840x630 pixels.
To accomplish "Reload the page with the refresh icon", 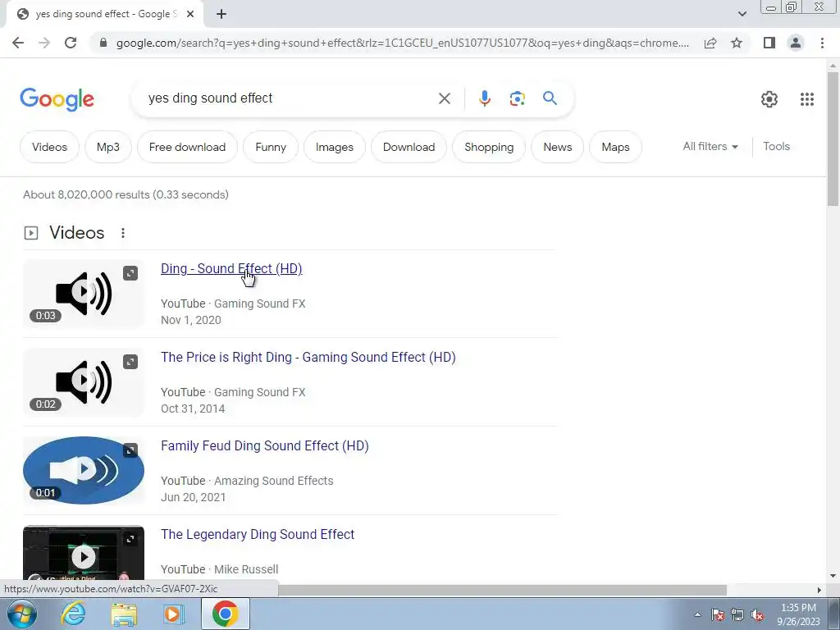I will click(x=71, y=43).
